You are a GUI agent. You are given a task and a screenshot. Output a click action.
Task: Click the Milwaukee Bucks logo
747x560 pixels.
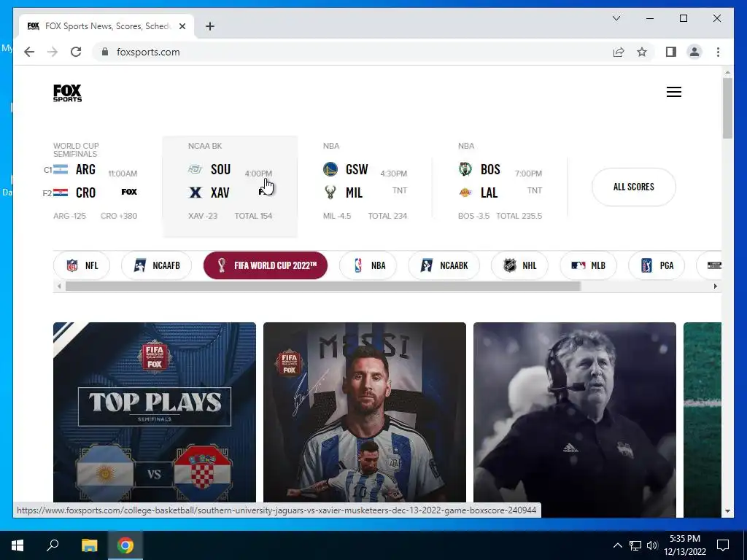coord(330,192)
